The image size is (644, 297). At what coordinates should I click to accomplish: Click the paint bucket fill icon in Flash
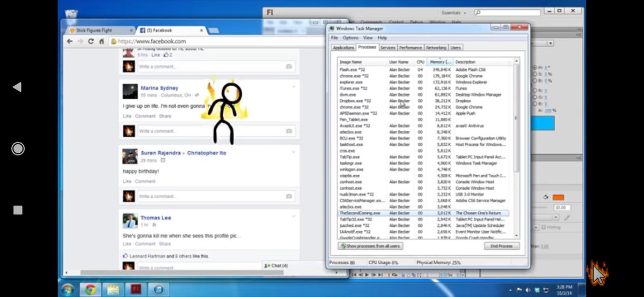click(x=546, y=197)
